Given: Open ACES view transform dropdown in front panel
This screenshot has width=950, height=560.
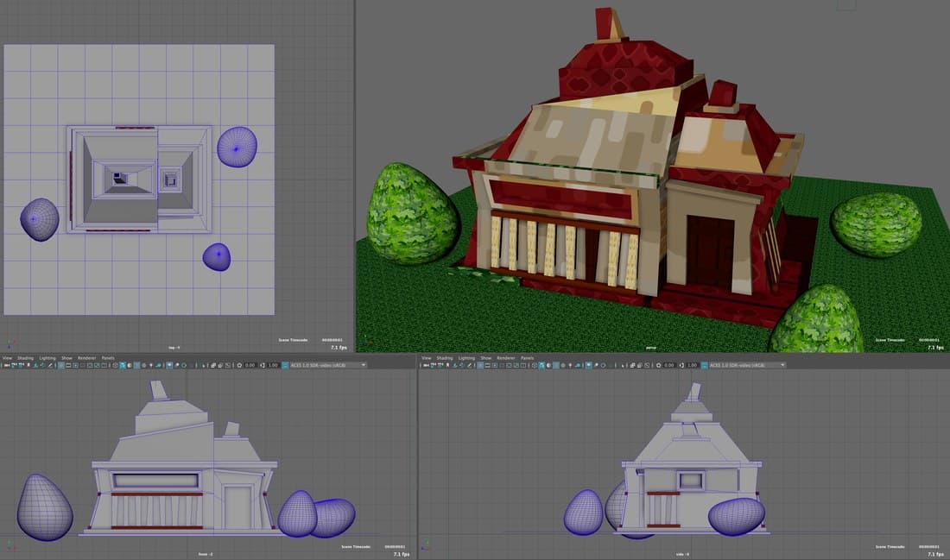Looking at the screenshot, I should click(x=328, y=365).
